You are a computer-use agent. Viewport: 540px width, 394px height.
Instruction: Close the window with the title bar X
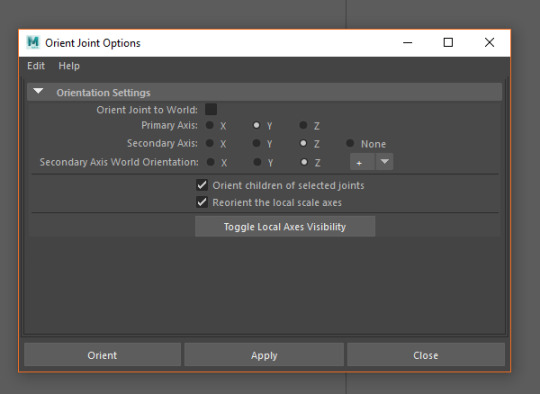(489, 43)
